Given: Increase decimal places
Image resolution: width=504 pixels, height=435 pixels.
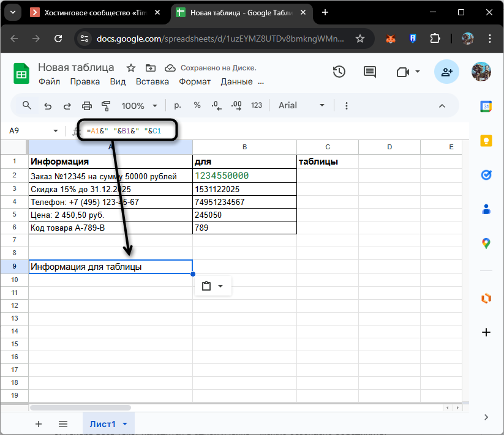Looking at the screenshot, I should (x=236, y=105).
